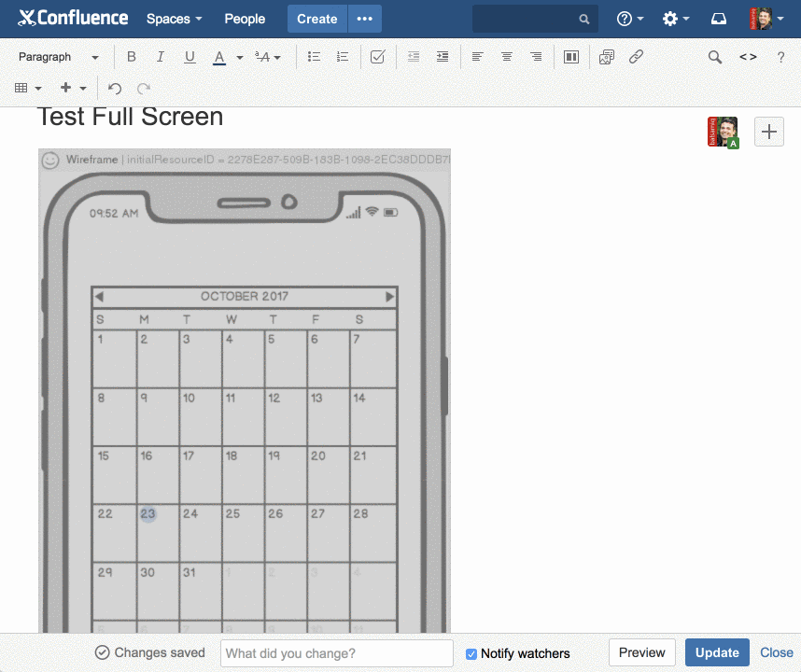Insert a bullet list
The image size is (801, 672).
314,57
